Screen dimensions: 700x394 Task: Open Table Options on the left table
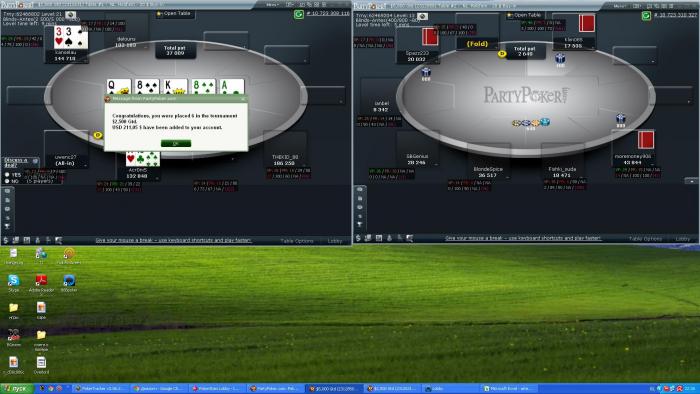[x=297, y=241]
